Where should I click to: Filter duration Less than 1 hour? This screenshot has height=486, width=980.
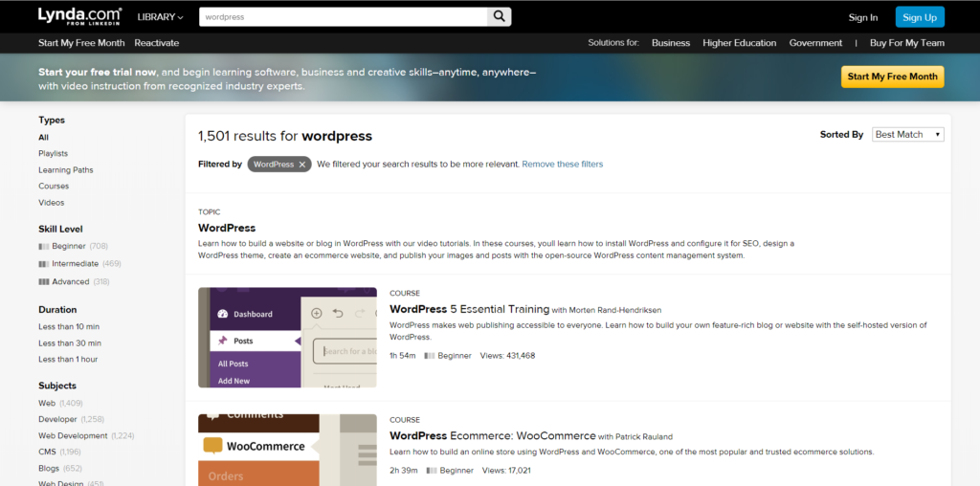click(x=68, y=359)
